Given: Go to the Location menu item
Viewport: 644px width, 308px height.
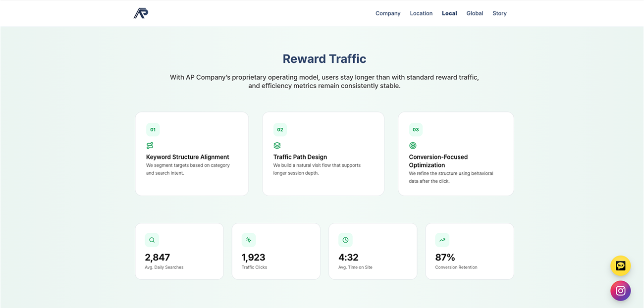Looking at the screenshot, I should point(421,13).
